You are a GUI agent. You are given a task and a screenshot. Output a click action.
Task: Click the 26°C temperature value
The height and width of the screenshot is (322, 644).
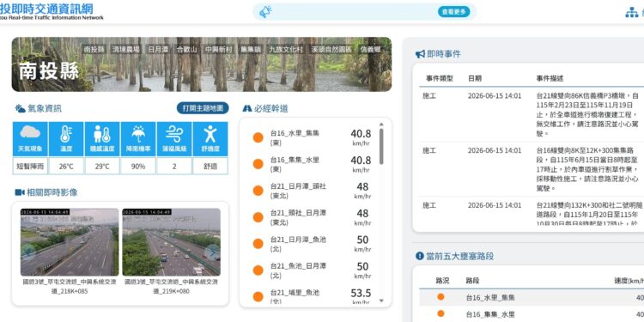click(66, 166)
